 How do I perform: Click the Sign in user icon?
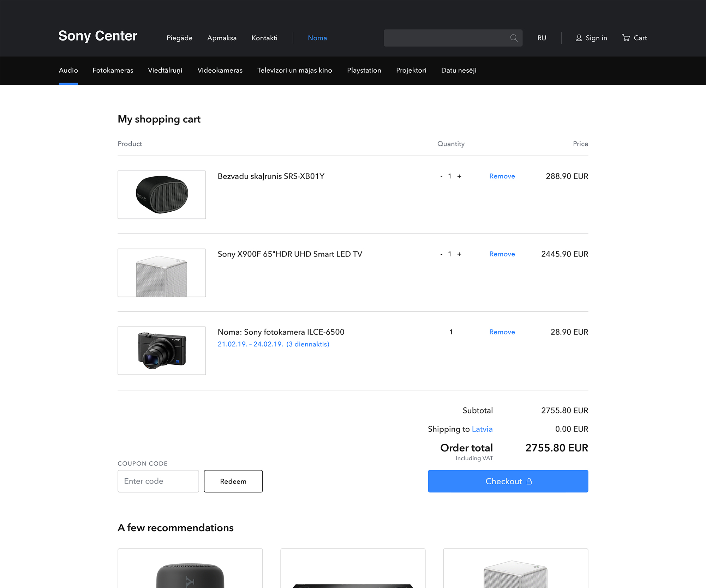(x=579, y=38)
